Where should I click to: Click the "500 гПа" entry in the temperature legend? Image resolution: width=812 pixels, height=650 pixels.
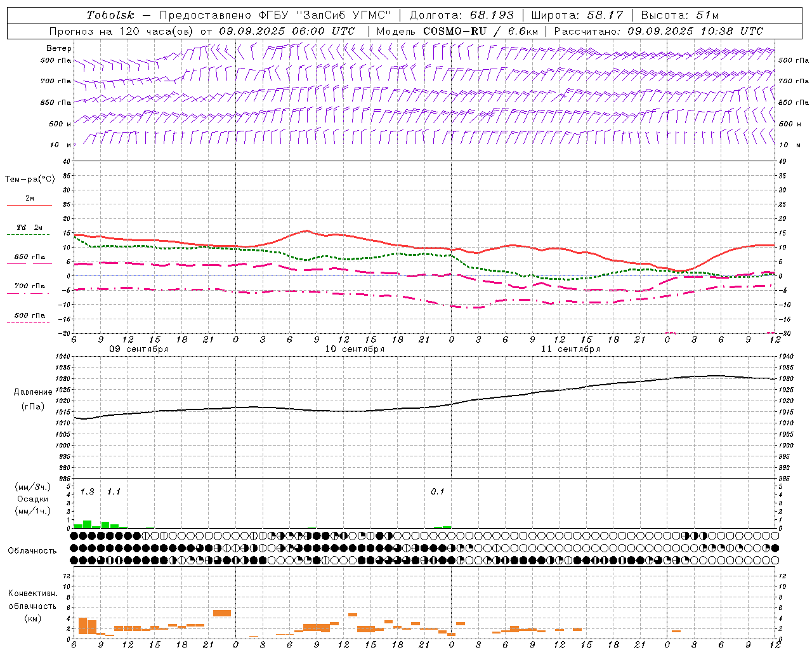(30, 315)
